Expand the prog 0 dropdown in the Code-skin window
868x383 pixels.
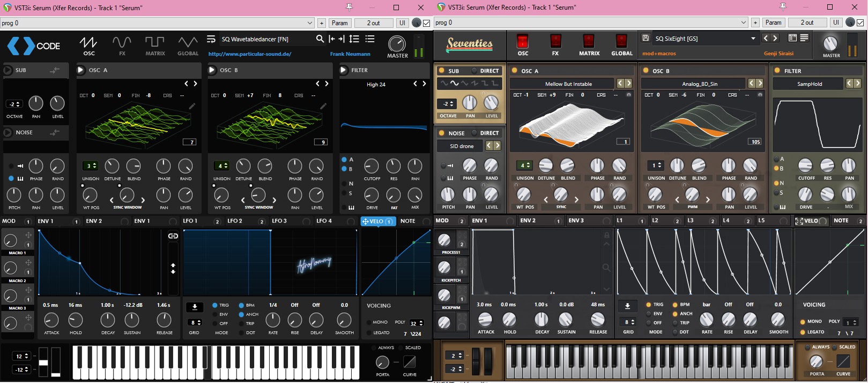click(310, 23)
